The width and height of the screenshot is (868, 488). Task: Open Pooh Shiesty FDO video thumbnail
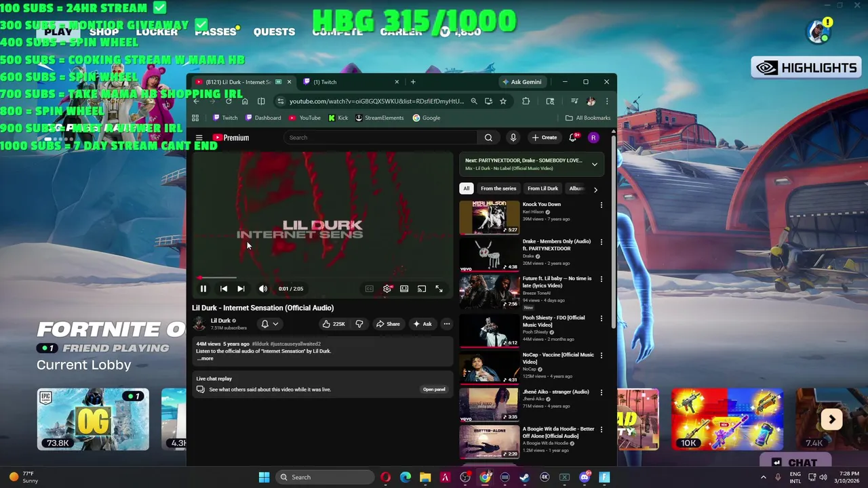coord(489,331)
